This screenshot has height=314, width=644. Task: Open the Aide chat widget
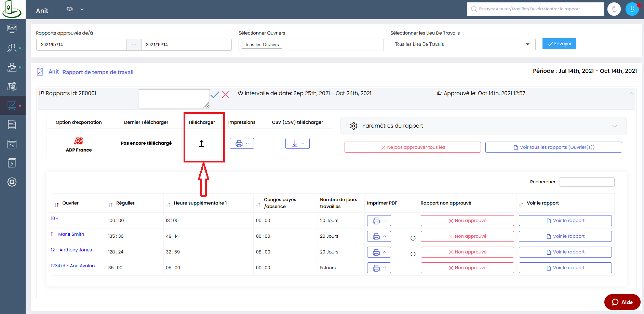click(x=622, y=302)
